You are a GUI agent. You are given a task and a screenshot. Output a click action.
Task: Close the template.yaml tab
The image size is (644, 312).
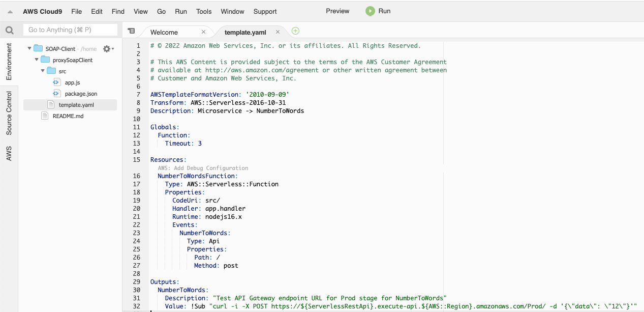pos(278,32)
